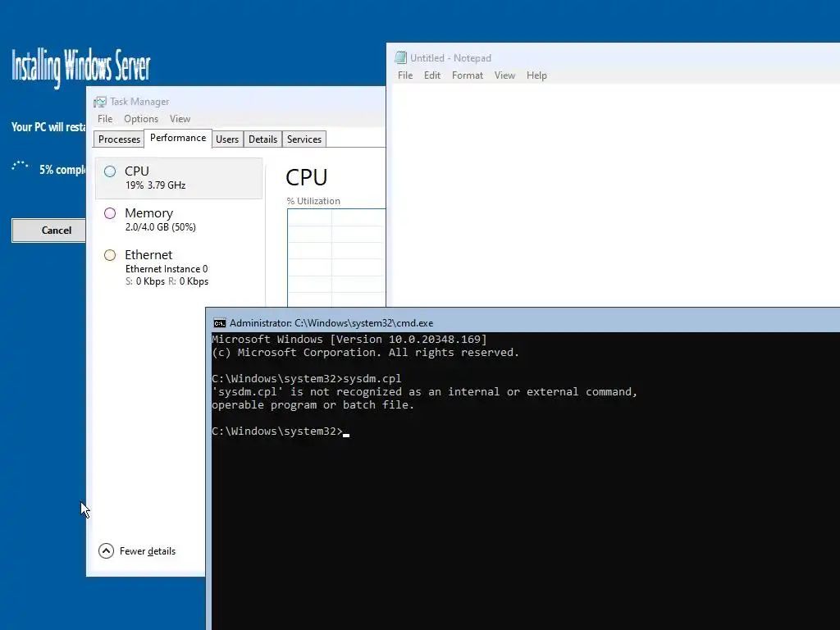The width and height of the screenshot is (840, 630).
Task: Open Task Manager File menu
Action: click(x=105, y=119)
